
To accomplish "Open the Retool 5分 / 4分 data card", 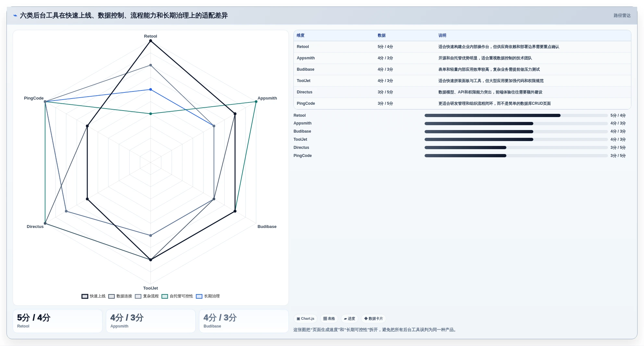I will (x=57, y=321).
